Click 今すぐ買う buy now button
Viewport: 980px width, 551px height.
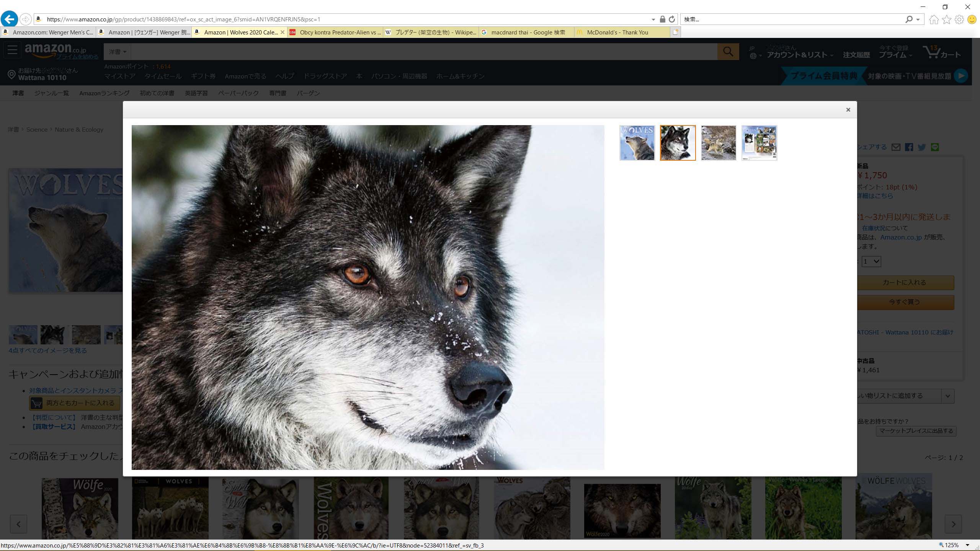coord(905,302)
